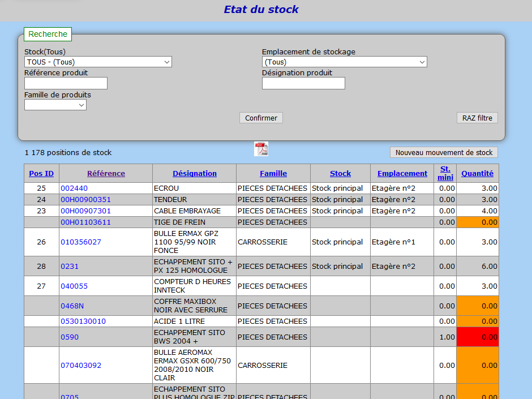The image size is (532, 399).
Task: Click the PDF export icon
Action: coord(261,149)
